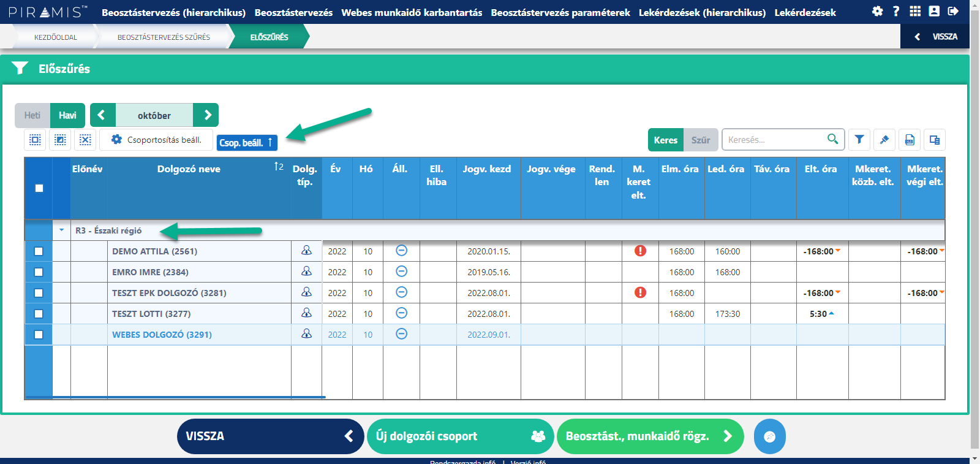The image size is (980, 464).
Task: Open the apps grid menu icon
Action: tap(915, 11)
